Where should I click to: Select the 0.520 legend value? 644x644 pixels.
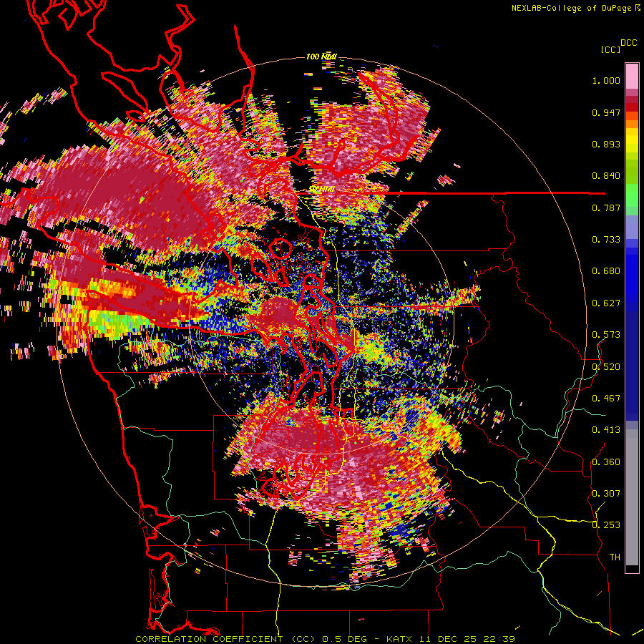coord(606,367)
